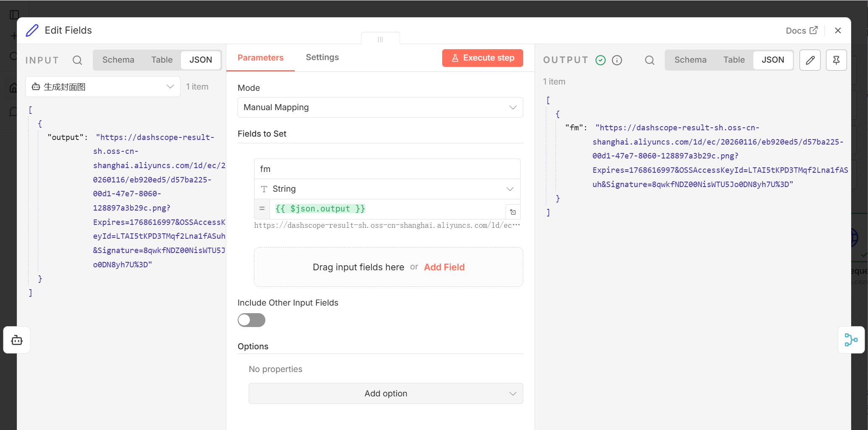
Task: Click the input '1 item' count
Action: [197, 87]
